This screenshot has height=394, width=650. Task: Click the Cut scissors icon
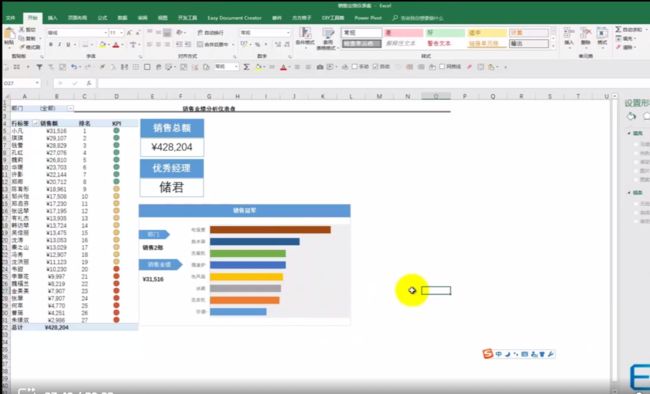[x=22, y=30]
